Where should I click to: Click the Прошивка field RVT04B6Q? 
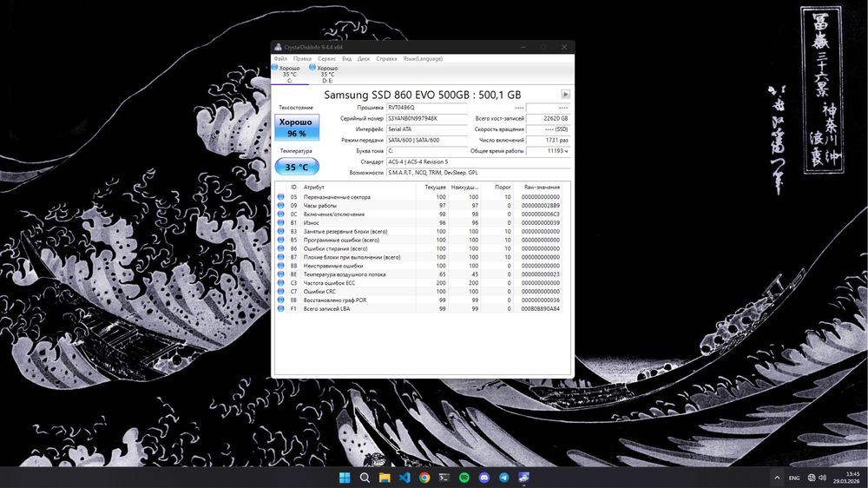427,108
